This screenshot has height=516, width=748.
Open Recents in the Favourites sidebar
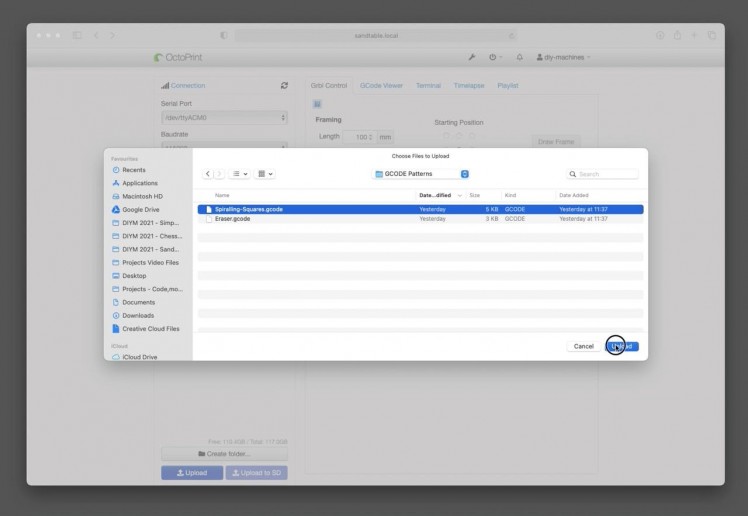pyautogui.click(x=133, y=171)
